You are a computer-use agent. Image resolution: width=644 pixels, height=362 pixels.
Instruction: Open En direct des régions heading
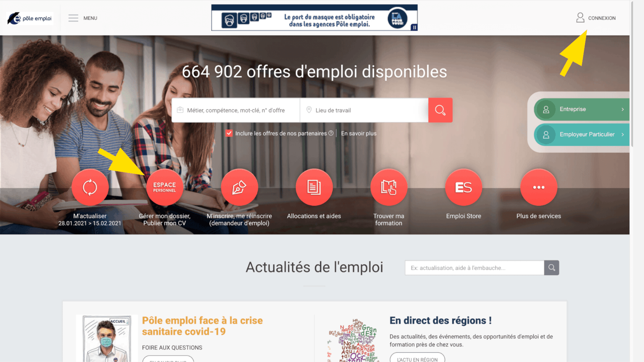point(441,320)
